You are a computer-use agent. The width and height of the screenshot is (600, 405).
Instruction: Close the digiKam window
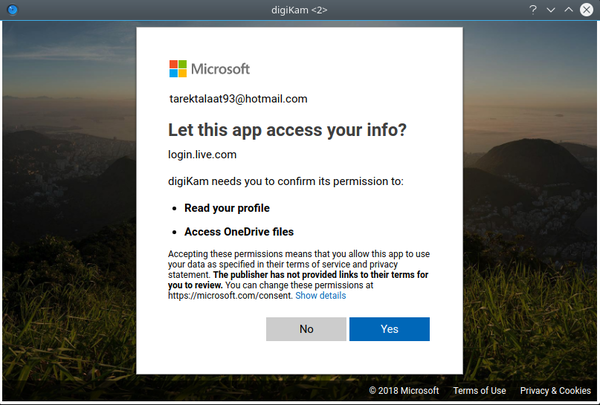point(587,9)
